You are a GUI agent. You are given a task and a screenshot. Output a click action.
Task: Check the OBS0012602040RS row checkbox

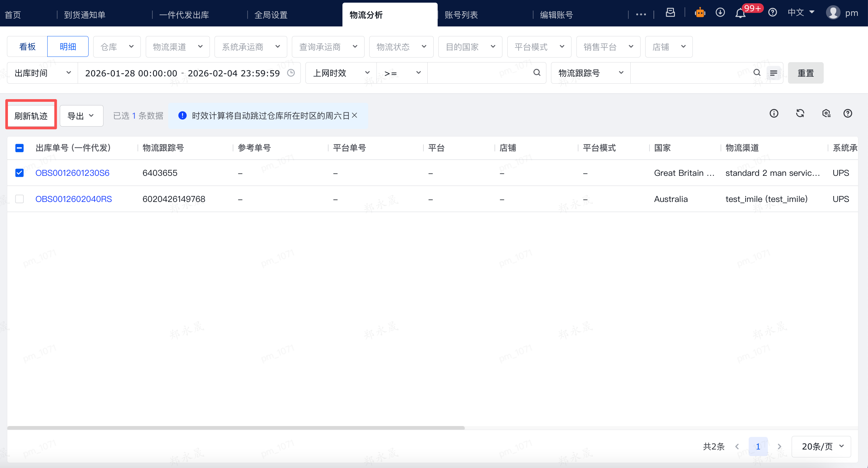[20, 199]
